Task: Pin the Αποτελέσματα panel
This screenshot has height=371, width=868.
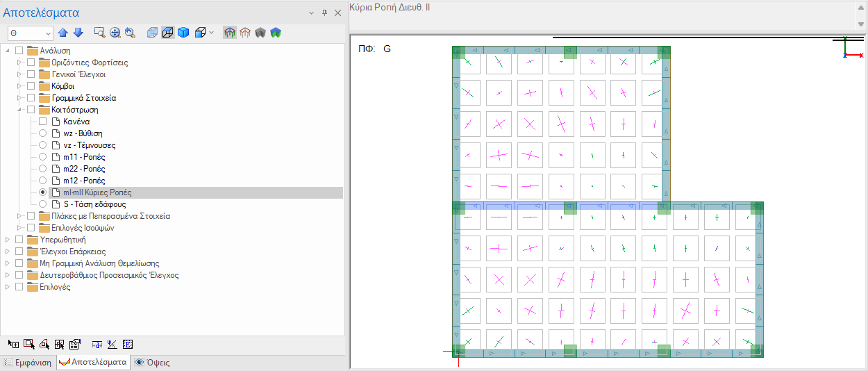Action: 324,13
